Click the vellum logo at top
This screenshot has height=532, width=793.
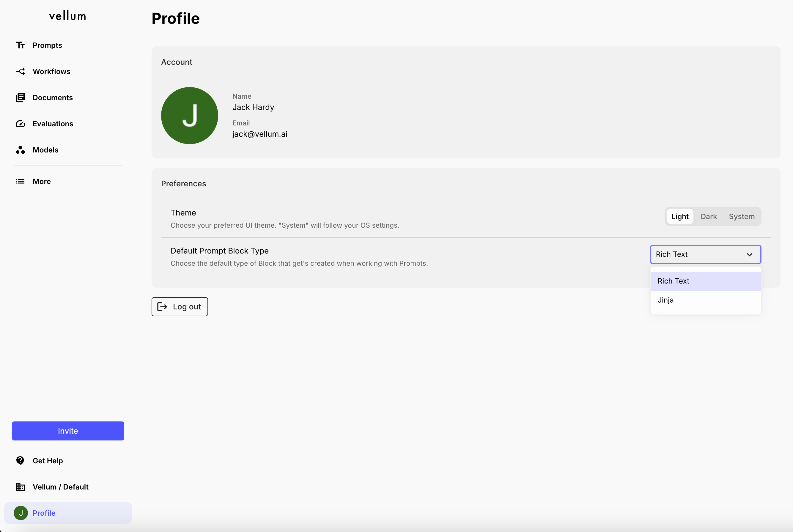tap(67, 16)
